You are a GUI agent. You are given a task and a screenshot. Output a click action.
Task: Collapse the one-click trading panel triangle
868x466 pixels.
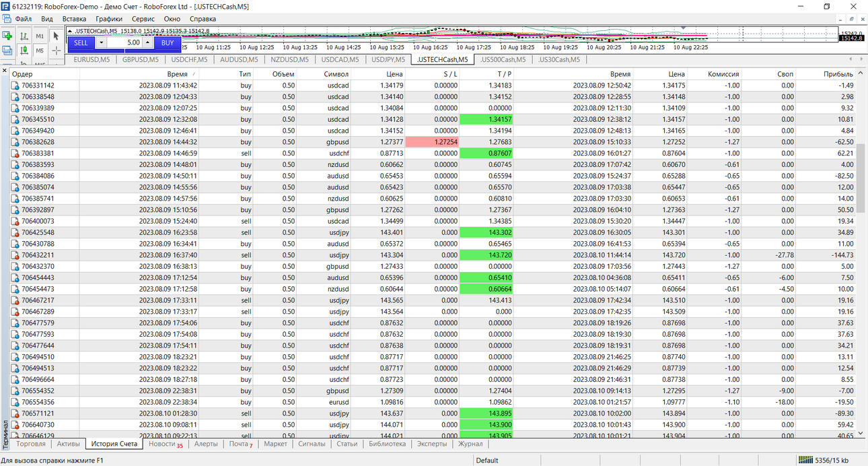(x=71, y=31)
